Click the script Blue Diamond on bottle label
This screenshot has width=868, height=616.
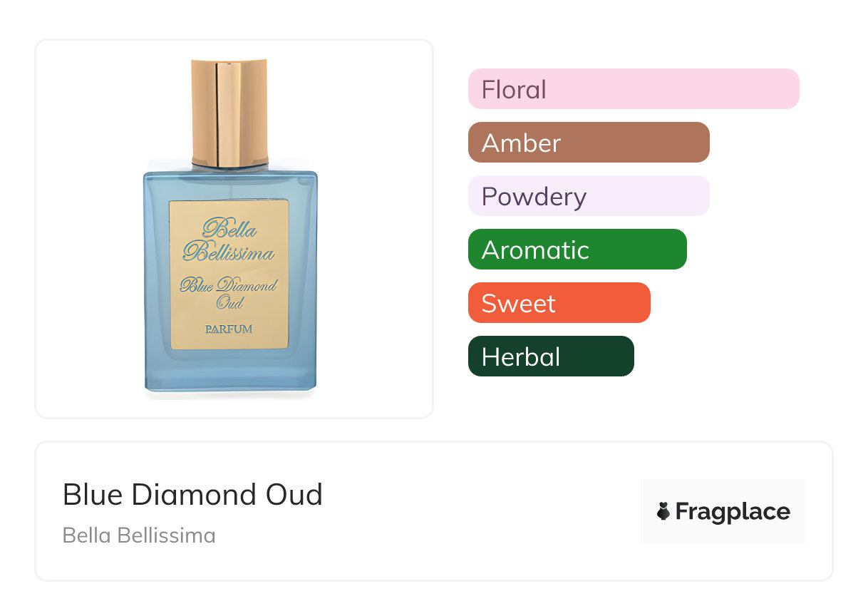[228, 286]
